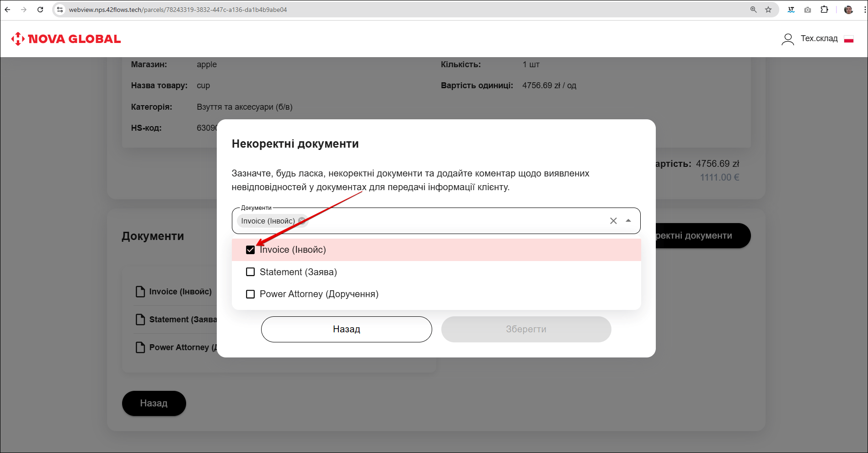Image resolution: width=868 pixels, height=453 pixels.
Task: Uncheck the Invoice (Інвойс) checkbox
Action: pos(250,250)
